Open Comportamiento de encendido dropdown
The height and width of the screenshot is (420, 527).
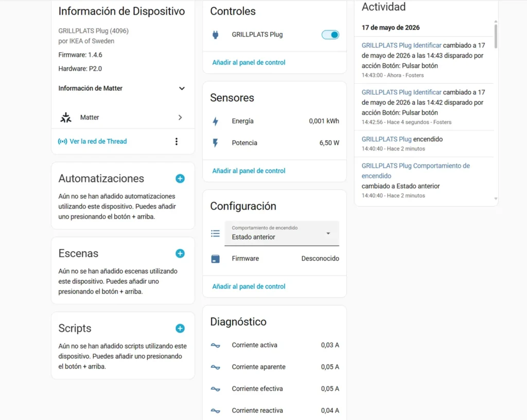click(282, 233)
